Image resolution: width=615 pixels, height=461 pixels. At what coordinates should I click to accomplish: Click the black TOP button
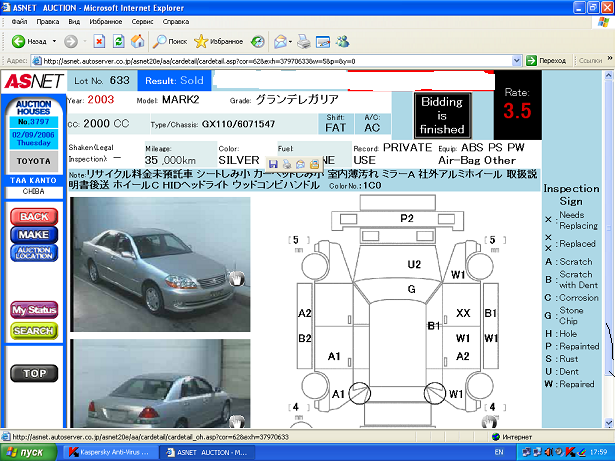(34, 373)
